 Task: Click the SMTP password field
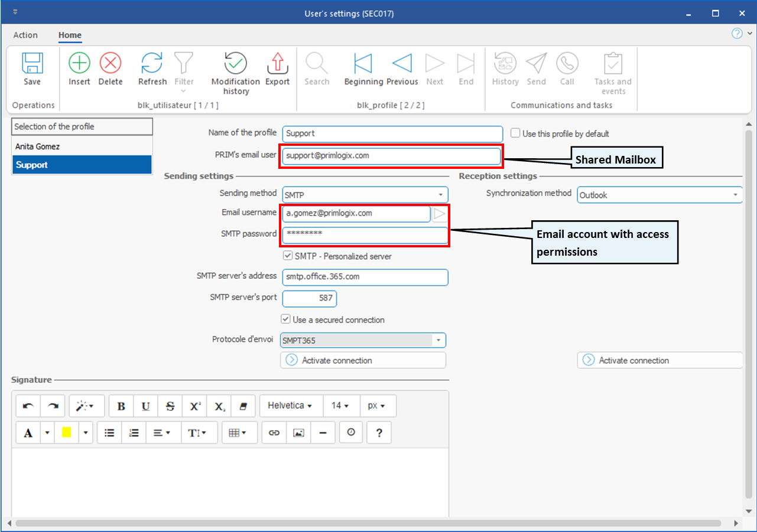(365, 234)
